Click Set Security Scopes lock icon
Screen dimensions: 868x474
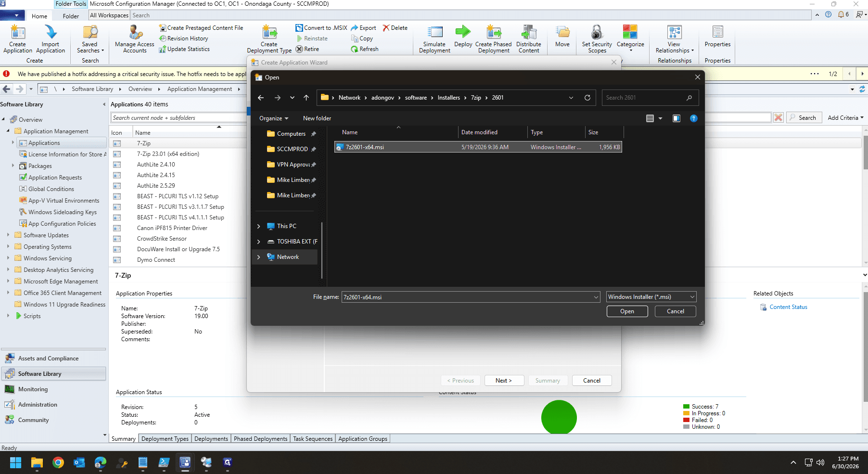tap(597, 32)
